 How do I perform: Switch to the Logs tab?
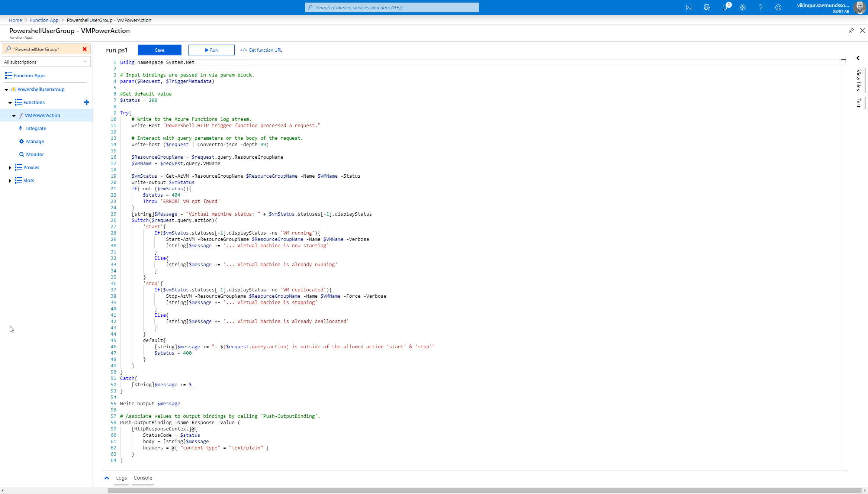pyautogui.click(x=121, y=478)
